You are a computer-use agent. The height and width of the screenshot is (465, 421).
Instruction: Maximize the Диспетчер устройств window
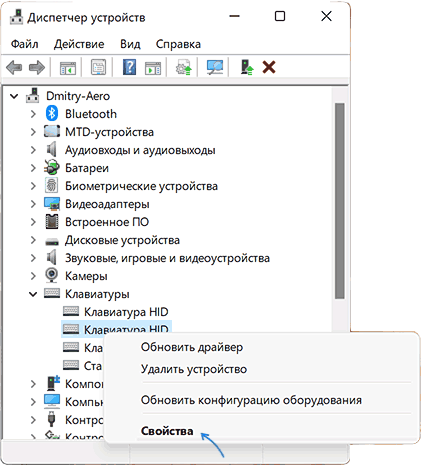pyautogui.click(x=280, y=16)
